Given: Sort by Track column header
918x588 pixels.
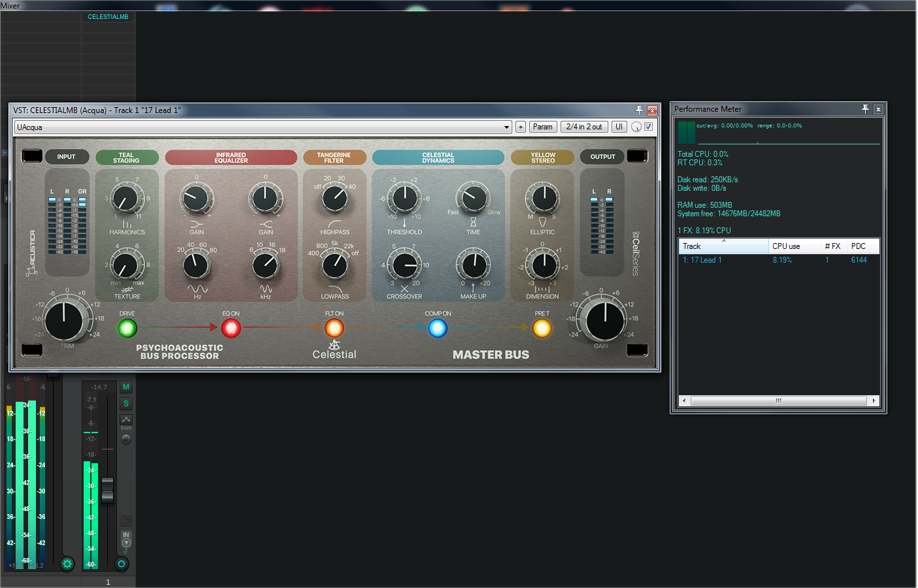Looking at the screenshot, I should point(724,246).
